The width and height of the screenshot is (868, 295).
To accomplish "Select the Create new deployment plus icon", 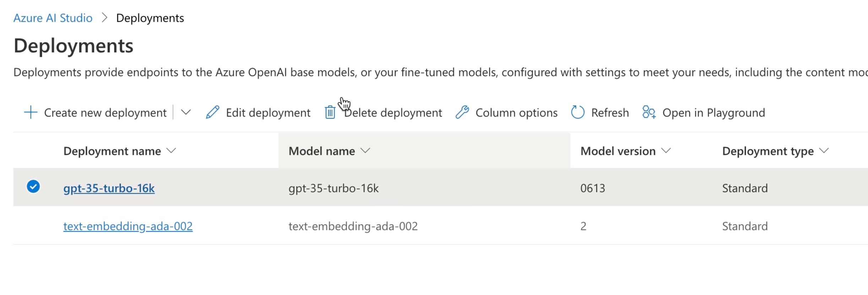I will coord(30,112).
